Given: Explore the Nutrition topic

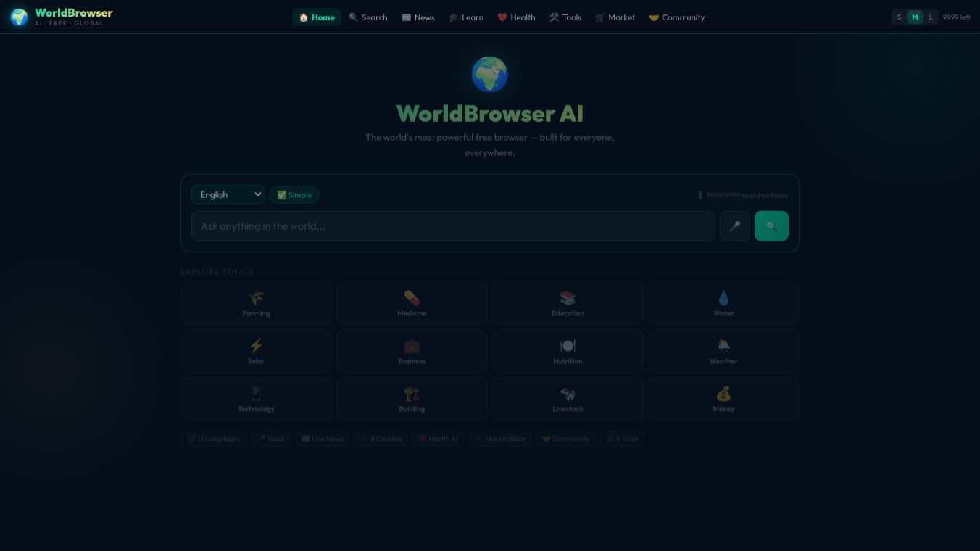Looking at the screenshot, I should pos(568,351).
